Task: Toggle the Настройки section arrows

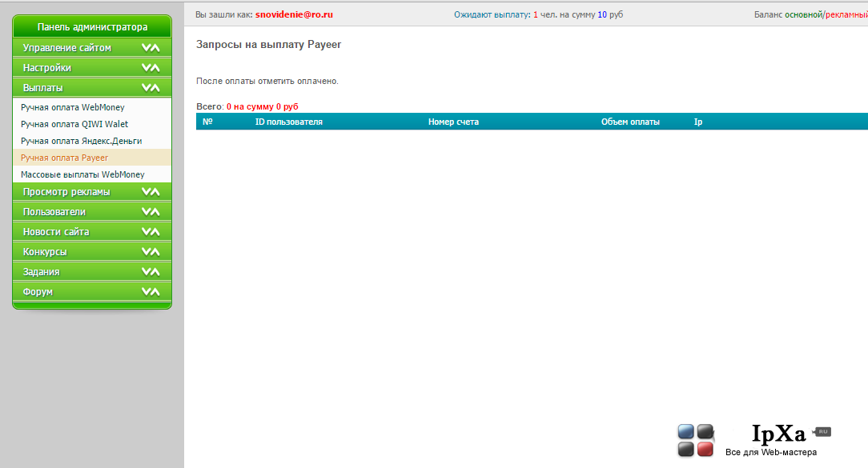Action: [x=151, y=67]
